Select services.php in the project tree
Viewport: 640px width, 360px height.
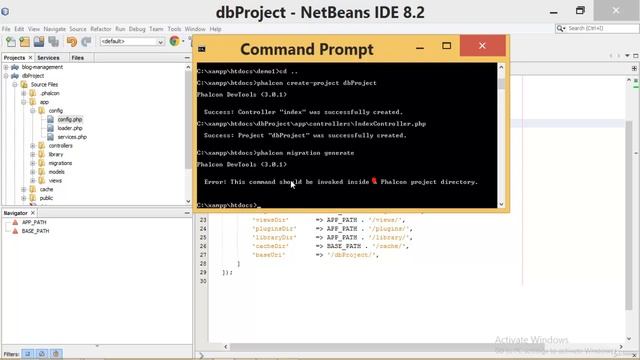(x=72, y=137)
